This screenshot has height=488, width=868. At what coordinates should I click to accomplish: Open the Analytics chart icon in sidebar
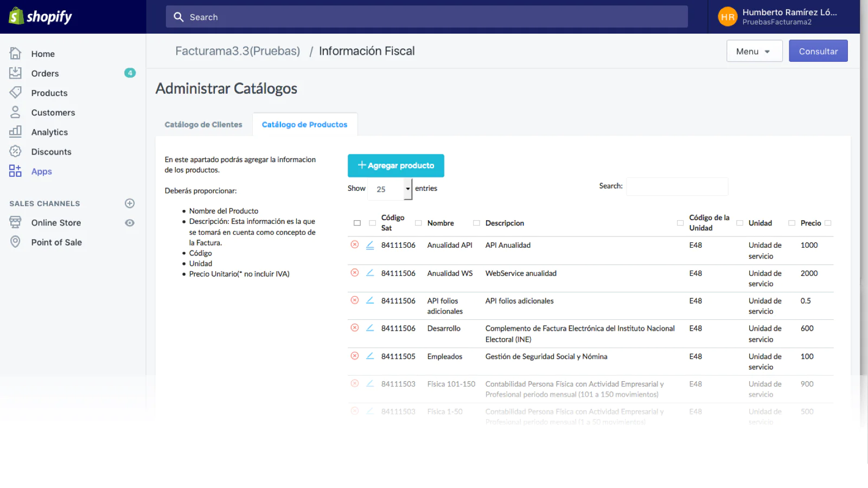click(x=15, y=132)
